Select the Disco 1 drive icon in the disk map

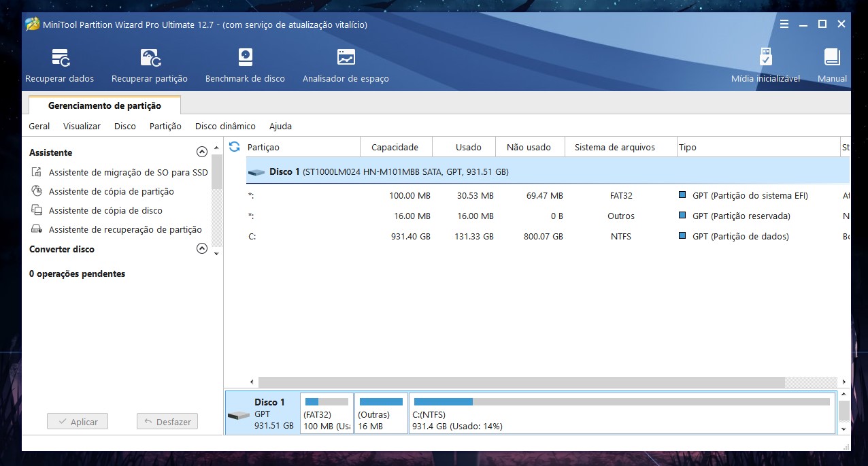(x=238, y=416)
